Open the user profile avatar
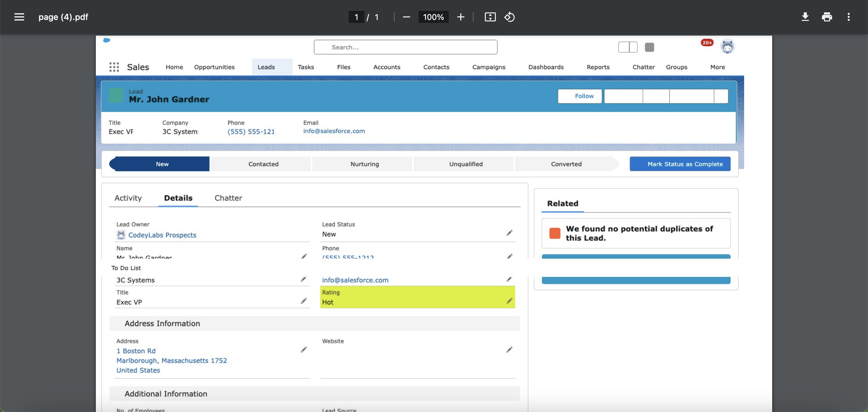The image size is (868, 412). click(x=728, y=46)
